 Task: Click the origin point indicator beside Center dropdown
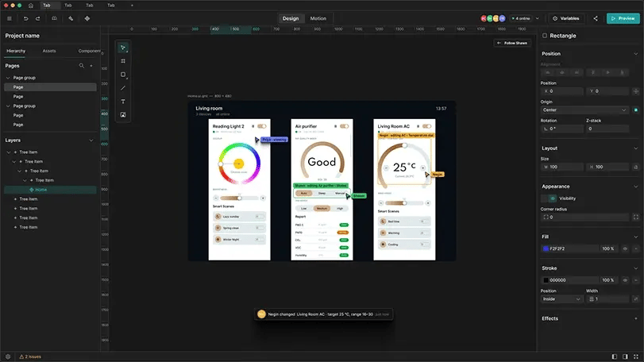click(636, 110)
